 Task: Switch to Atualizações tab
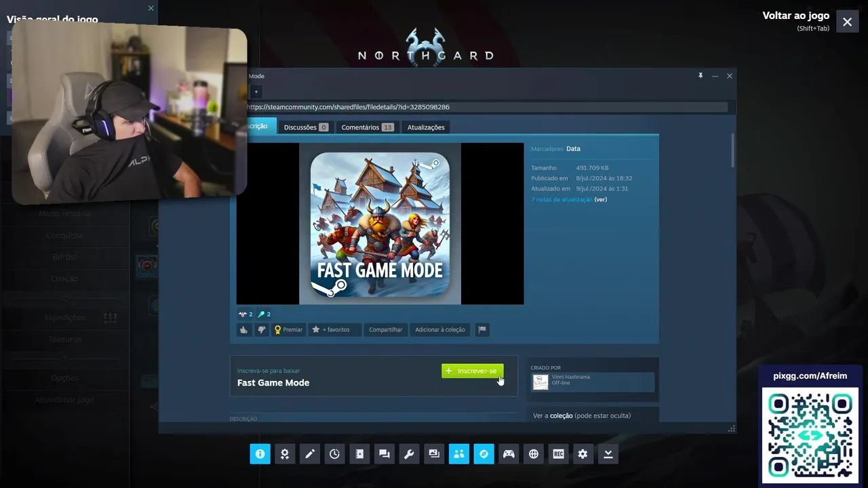pyautogui.click(x=426, y=127)
